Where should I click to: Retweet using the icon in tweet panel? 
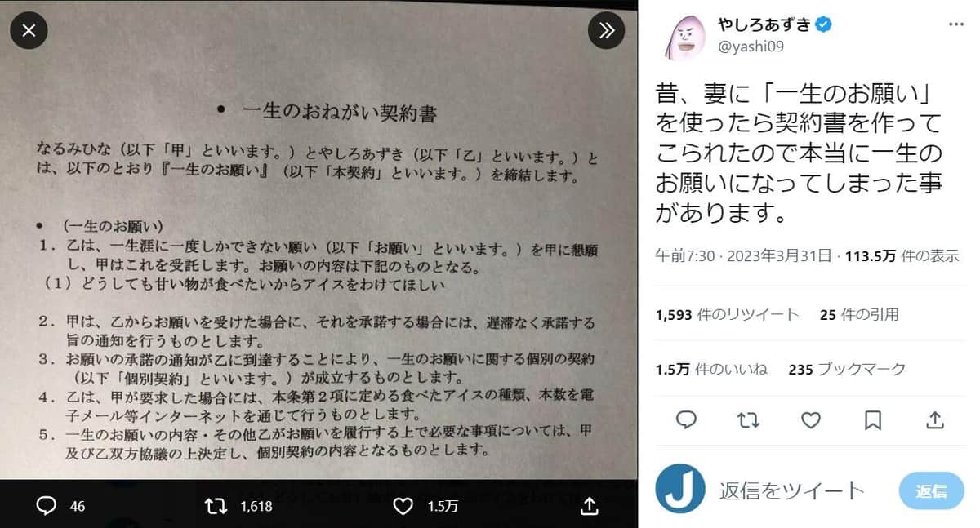click(748, 419)
